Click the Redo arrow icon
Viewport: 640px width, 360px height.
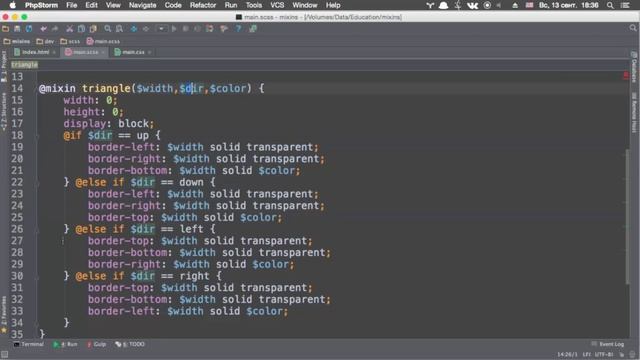[x=55, y=29]
